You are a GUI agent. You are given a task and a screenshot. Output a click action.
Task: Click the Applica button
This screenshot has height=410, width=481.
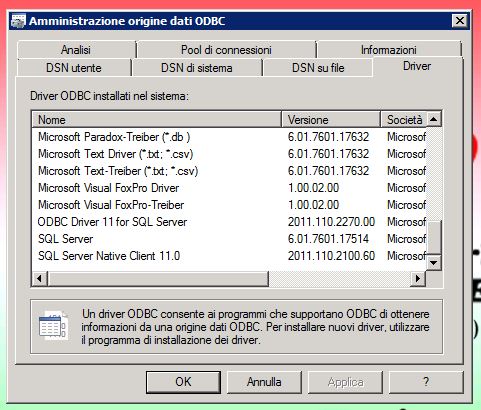345,382
